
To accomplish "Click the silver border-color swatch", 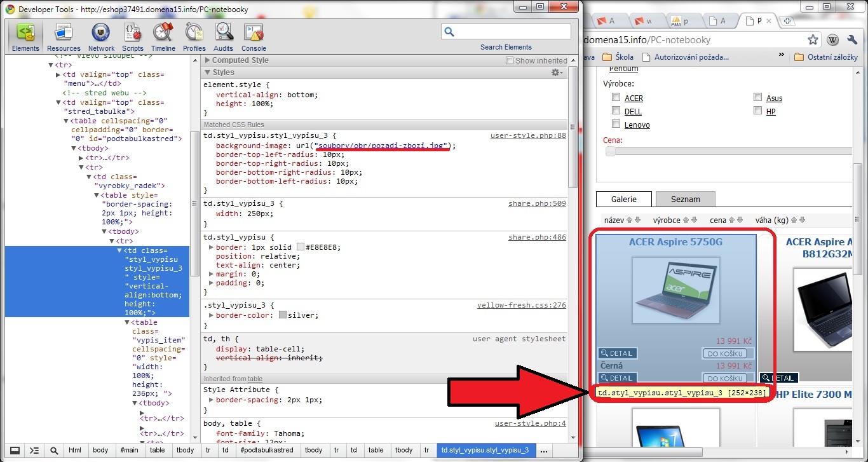I will tap(283, 315).
